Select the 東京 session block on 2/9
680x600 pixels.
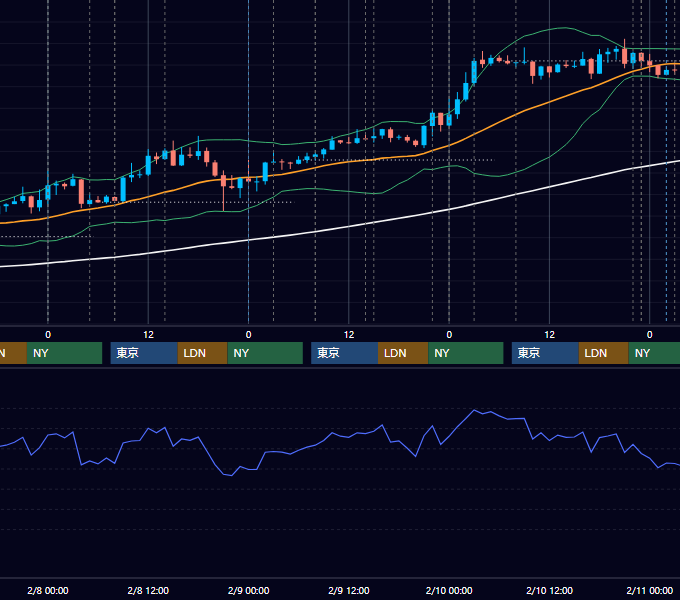pyautogui.click(x=344, y=353)
